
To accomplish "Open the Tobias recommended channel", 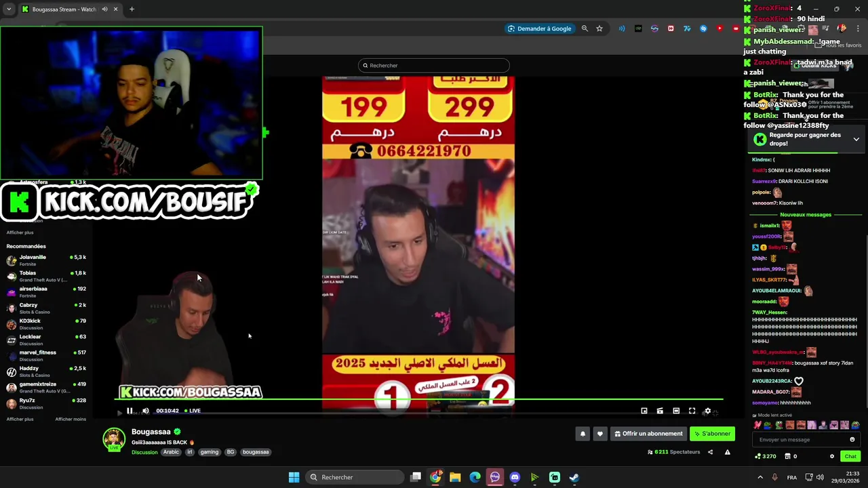I will click(46, 276).
